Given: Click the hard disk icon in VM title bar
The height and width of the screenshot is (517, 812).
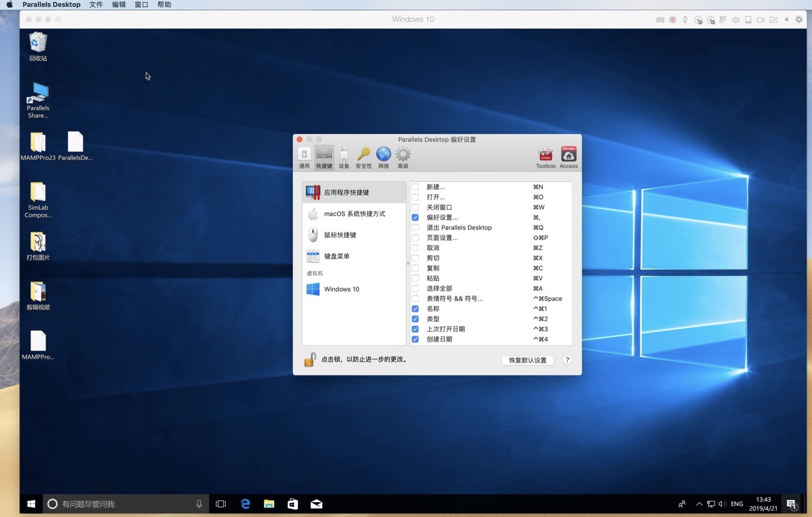Looking at the screenshot, I should tap(748, 20).
